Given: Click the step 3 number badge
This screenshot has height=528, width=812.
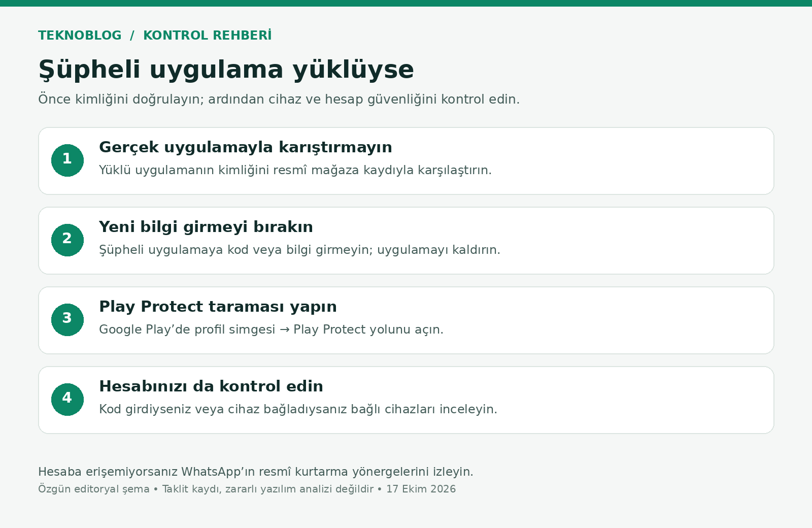Looking at the screenshot, I should tap(67, 320).
